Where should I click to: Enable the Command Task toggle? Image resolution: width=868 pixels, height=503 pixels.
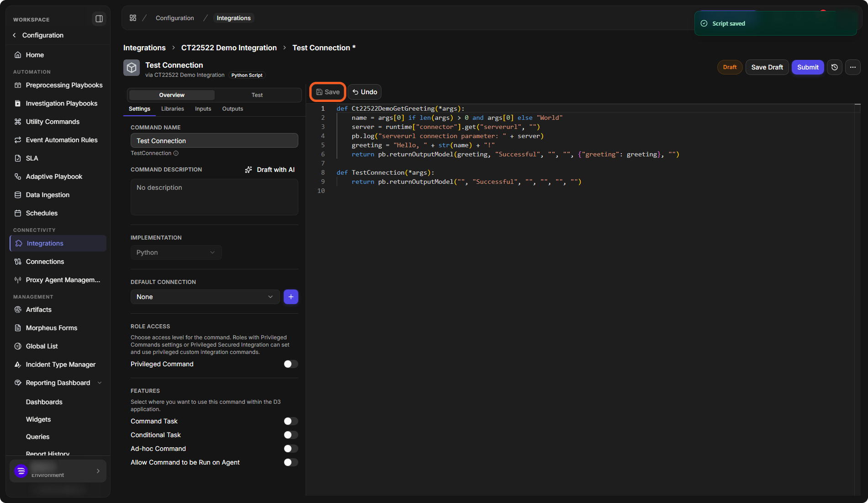(x=291, y=421)
